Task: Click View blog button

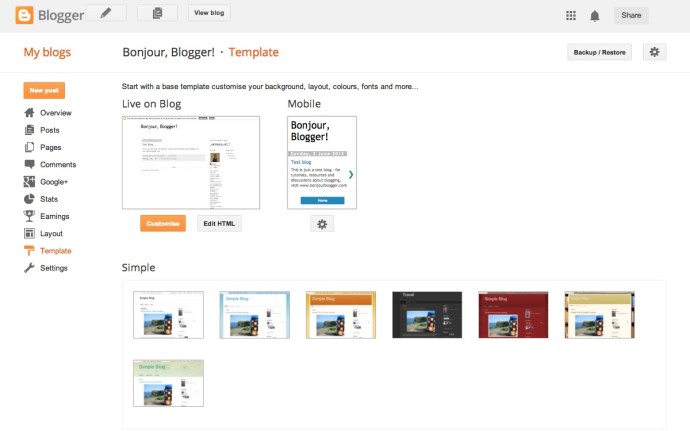Action: pos(209,13)
